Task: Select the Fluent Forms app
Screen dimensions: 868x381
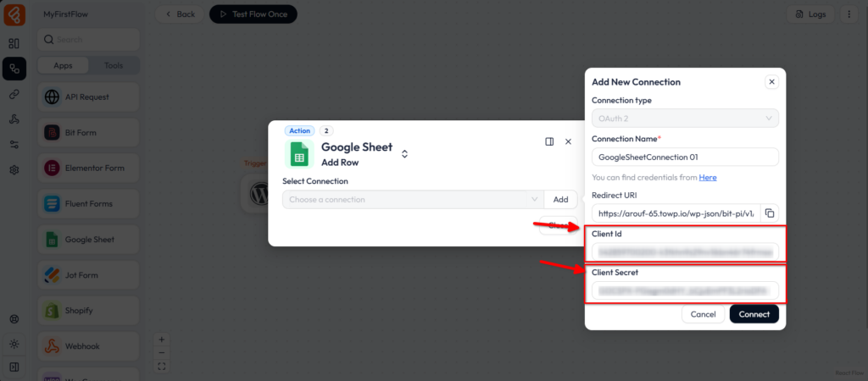Action: click(88, 204)
